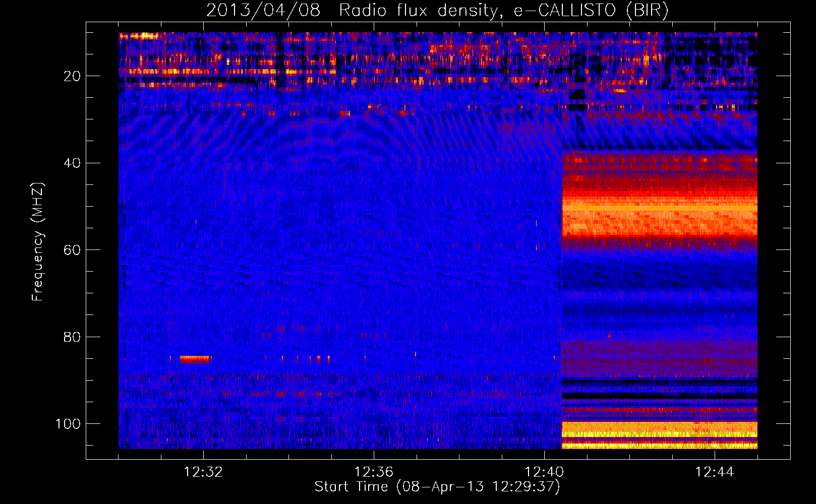Click the "Start Time (08-Apr-13 12:29:37)" label
The height and width of the screenshot is (504, 816).
tap(437, 487)
